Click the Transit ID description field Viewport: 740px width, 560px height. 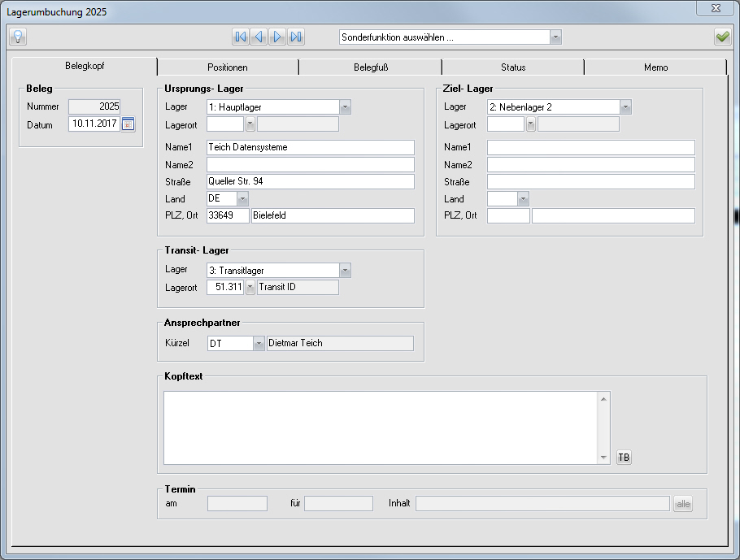click(298, 287)
